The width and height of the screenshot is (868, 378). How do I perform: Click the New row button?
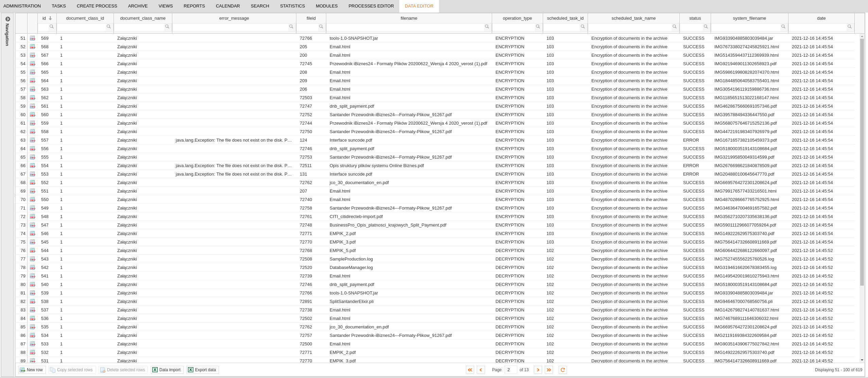pos(32,370)
